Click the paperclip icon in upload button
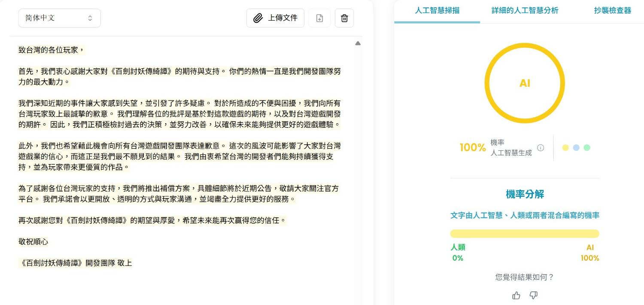Image resolution: width=644 pixels, height=305 pixels. coord(258,18)
